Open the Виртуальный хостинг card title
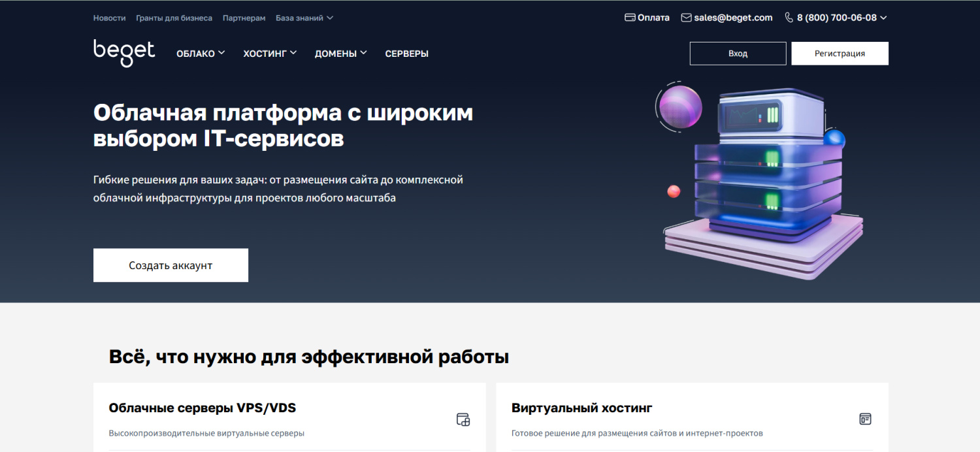 coord(581,408)
